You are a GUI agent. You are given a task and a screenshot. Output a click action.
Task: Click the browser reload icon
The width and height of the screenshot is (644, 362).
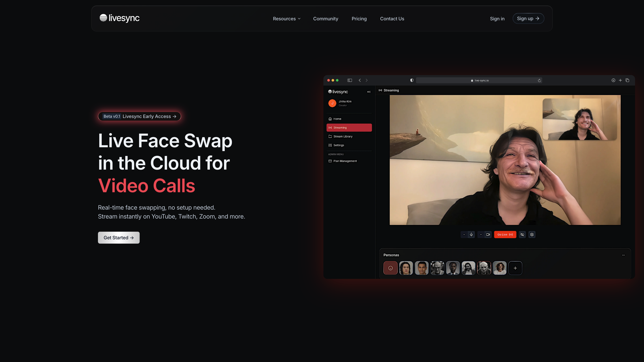[539, 80]
